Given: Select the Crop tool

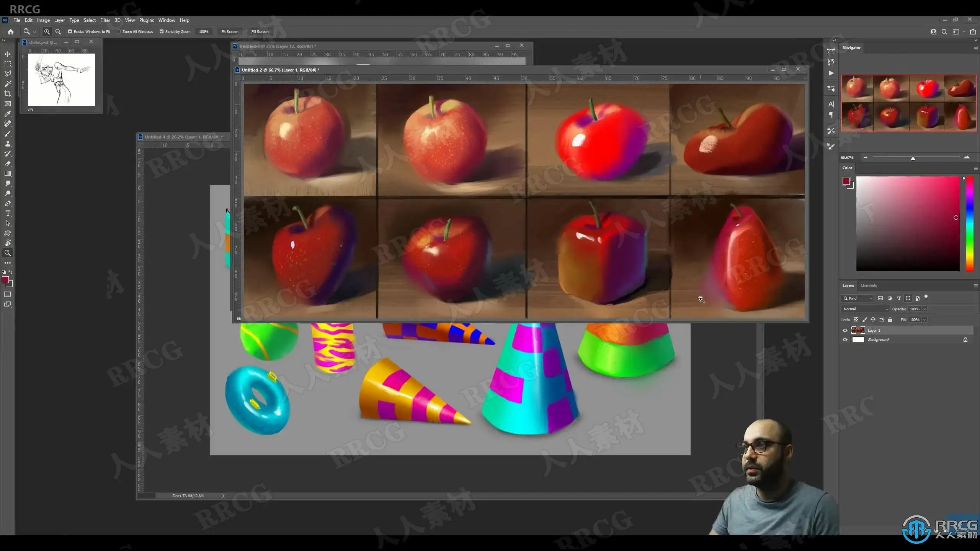Looking at the screenshot, I should [x=8, y=94].
